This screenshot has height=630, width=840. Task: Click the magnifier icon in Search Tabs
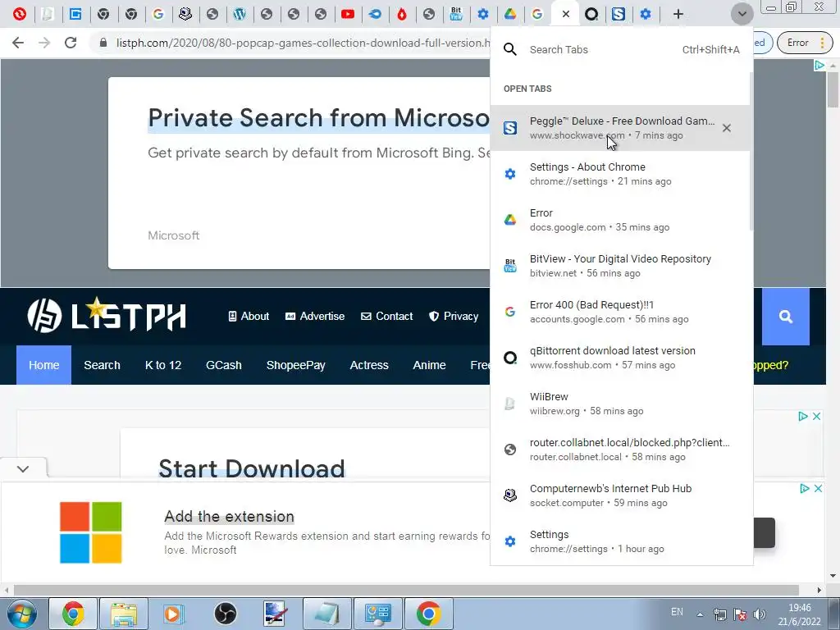510,49
